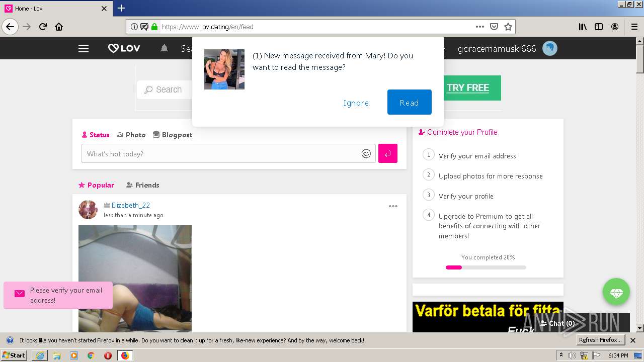
Task: Click Verify your profile step
Action: coord(466,196)
